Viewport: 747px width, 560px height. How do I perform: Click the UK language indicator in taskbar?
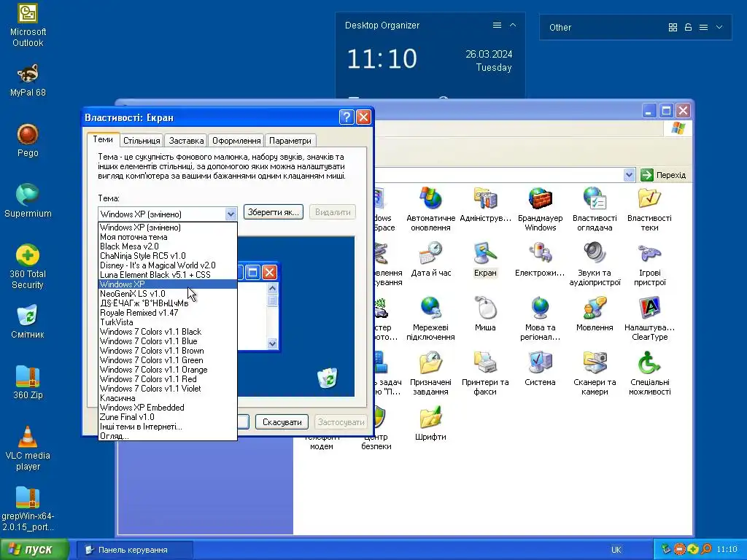coord(616,550)
